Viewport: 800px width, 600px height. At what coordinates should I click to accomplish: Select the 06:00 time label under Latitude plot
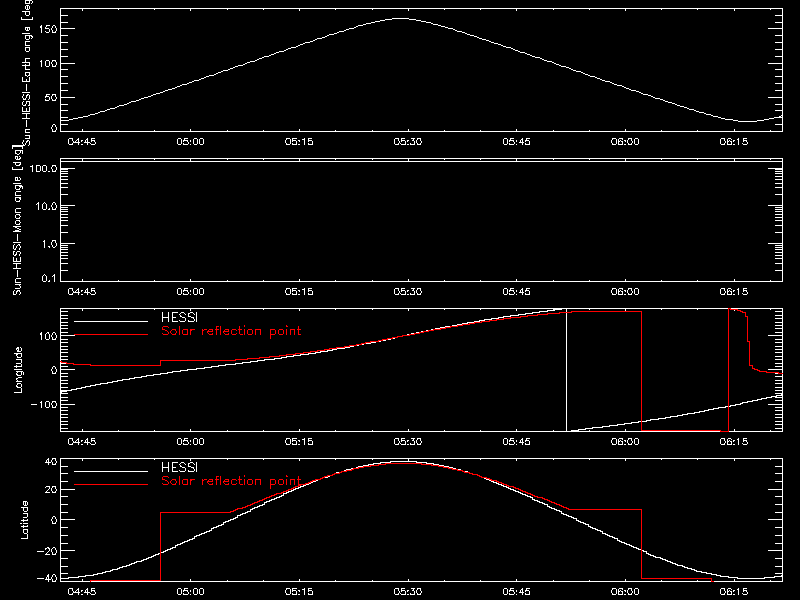coord(625,592)
